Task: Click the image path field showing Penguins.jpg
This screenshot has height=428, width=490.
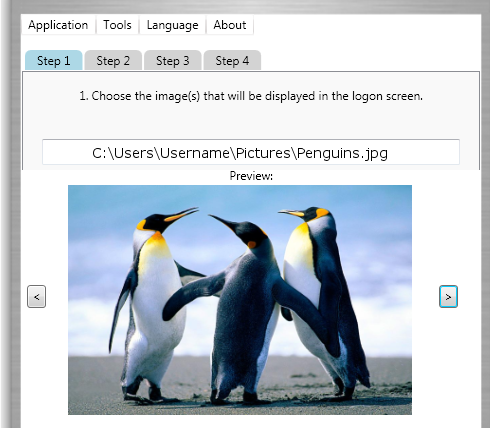Action: click(251, 152)
